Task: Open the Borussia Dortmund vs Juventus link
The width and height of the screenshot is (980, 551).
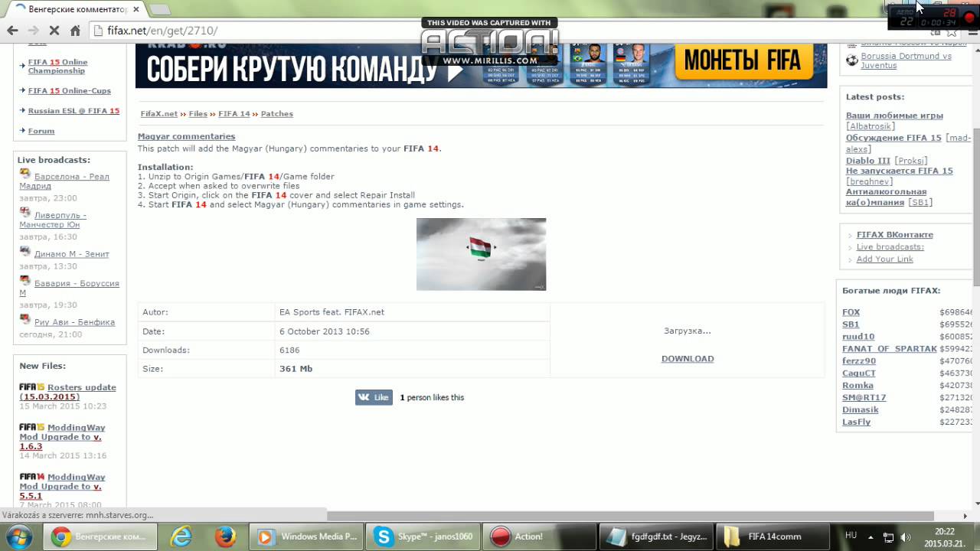Action: pyautogui.click(x=906, y=60)
